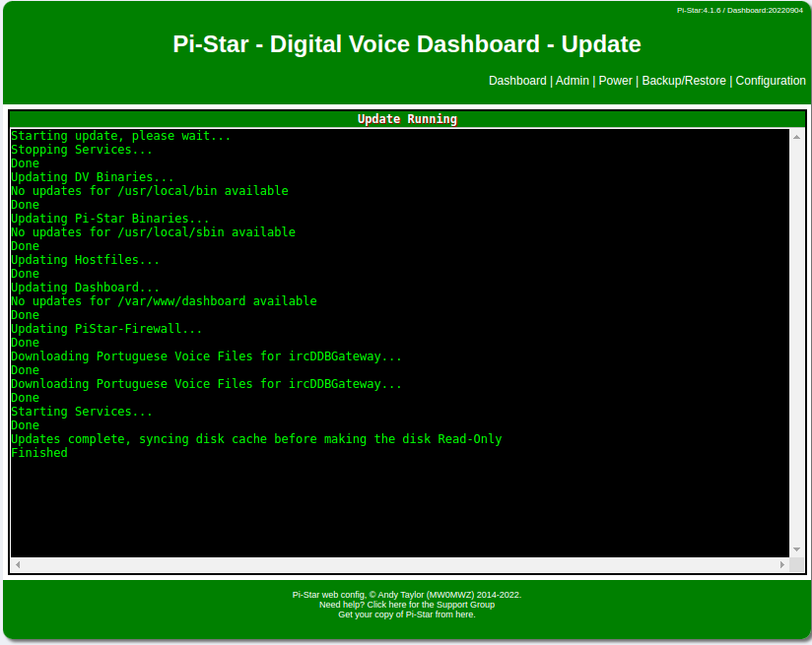Click the 'Updating PiStar-Firewall...' log entry
This screenshot has height=645, width=812.
(x=106, y=329)
